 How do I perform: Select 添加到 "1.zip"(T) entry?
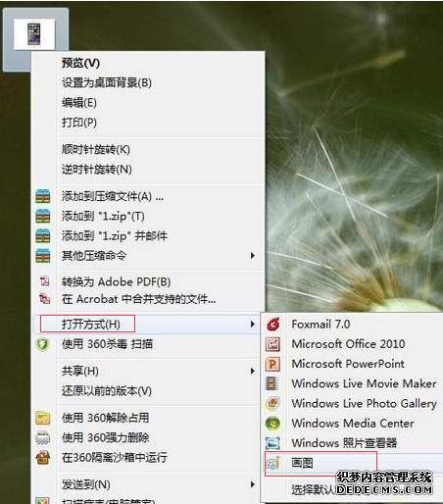tap(103, 216)
